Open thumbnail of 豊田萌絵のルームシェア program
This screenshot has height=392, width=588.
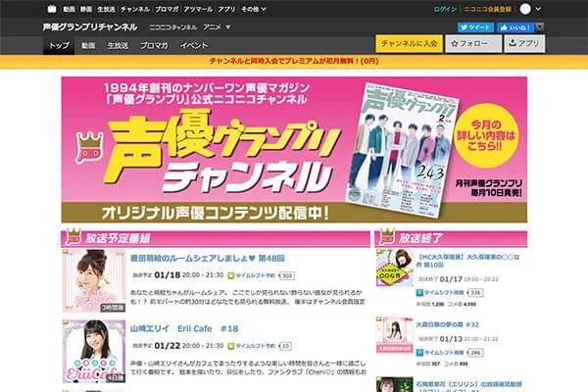point(94,280)
